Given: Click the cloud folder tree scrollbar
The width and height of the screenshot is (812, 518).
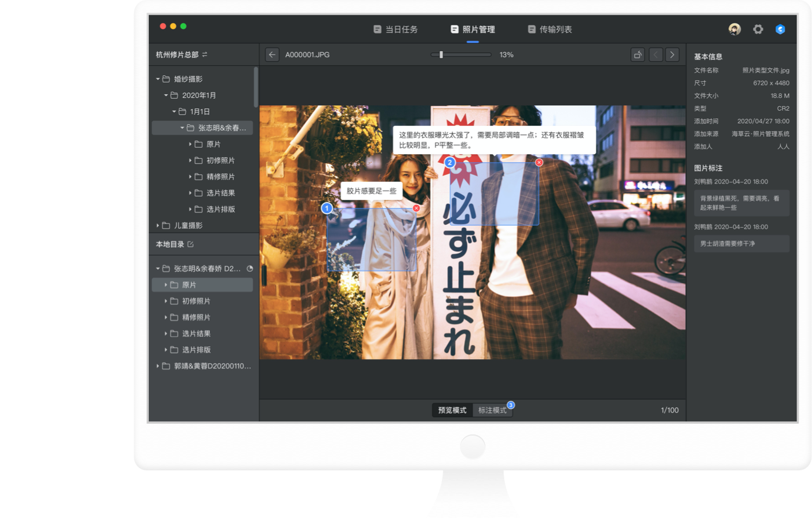Looking at the screenshot, I should point(256,87).
